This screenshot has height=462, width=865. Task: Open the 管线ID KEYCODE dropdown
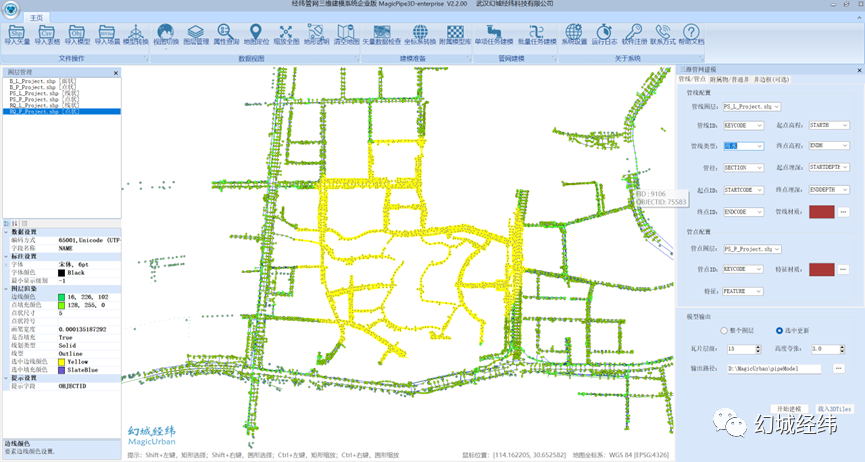[x=743, y=126]
